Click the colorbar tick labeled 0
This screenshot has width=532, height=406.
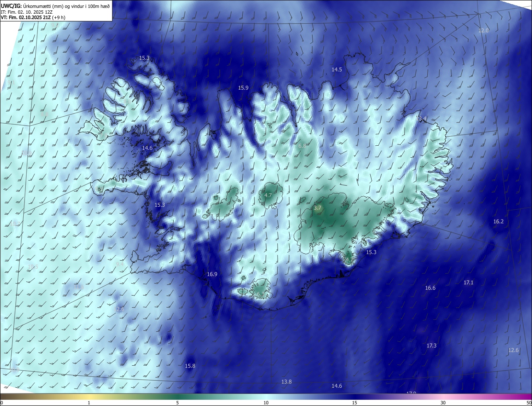point(2,403)
